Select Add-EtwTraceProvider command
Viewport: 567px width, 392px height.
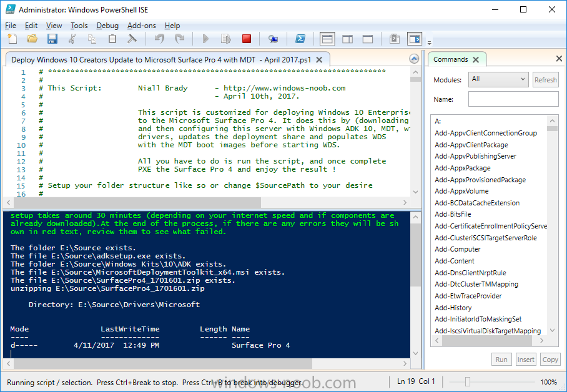(468, 296)
